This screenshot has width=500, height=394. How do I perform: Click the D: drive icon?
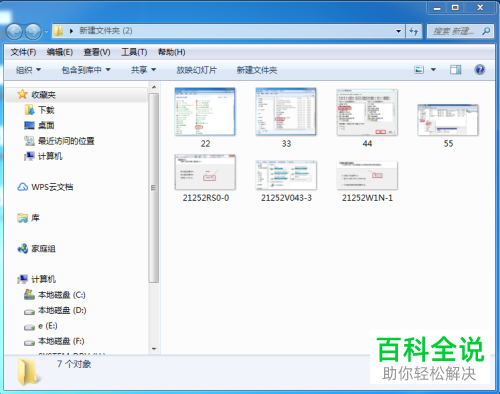[x=29, y=312]
